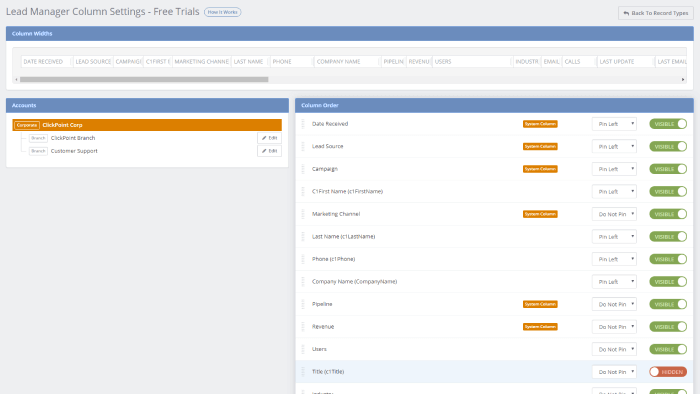Toggle visibility of the Pipeline column
Image resolution: width=700 pixels, height=394 pixels.
tap(668, 304)
